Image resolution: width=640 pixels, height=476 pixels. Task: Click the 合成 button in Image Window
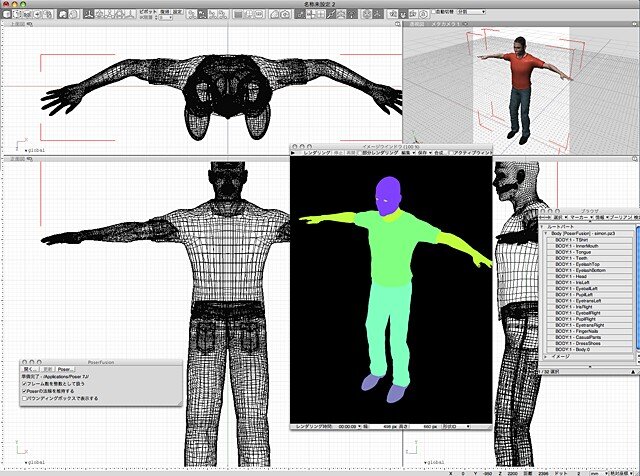pos(438,152)
